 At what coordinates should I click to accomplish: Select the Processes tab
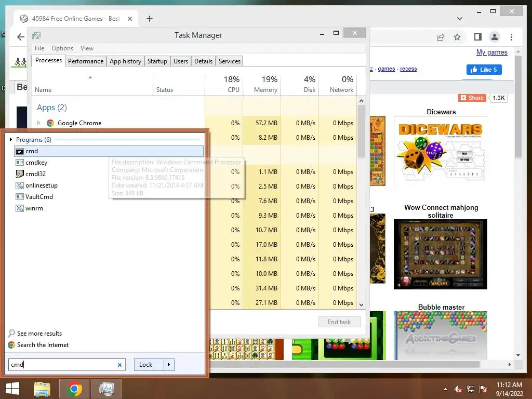pyautogui.click(x=48, y=60)
